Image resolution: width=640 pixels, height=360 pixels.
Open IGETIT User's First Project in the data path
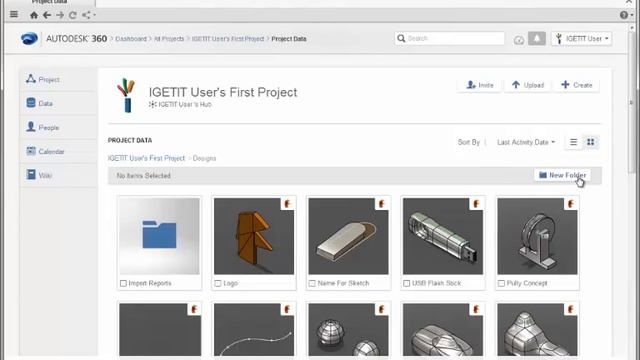(146, 158)
